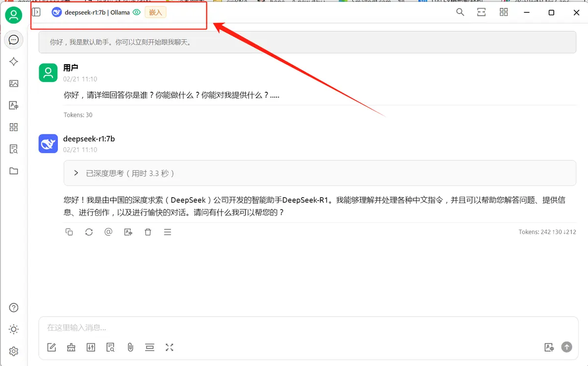The height and width of the screenshot is (366, 588).
Task: Select knowledge base icon in input bar
Action: 110,347
